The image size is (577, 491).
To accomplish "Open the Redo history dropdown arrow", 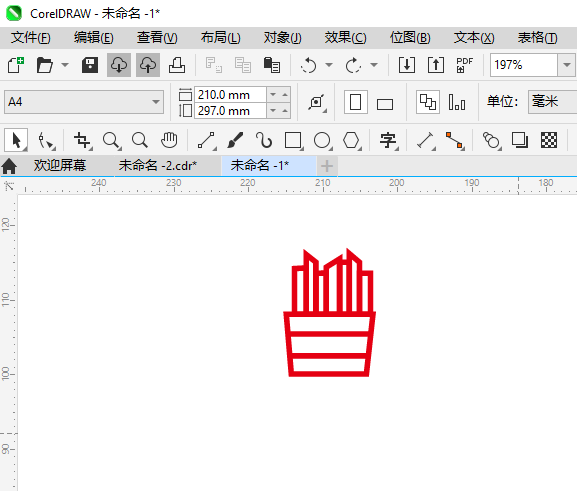I will pyautogui.click(x=374, y=65).
